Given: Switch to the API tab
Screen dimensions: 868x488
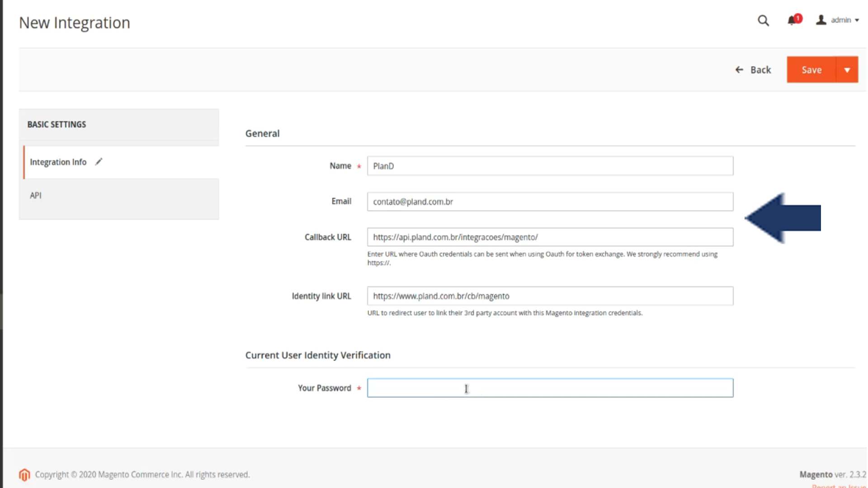Looking at the screenshot, I should (36, 195).
